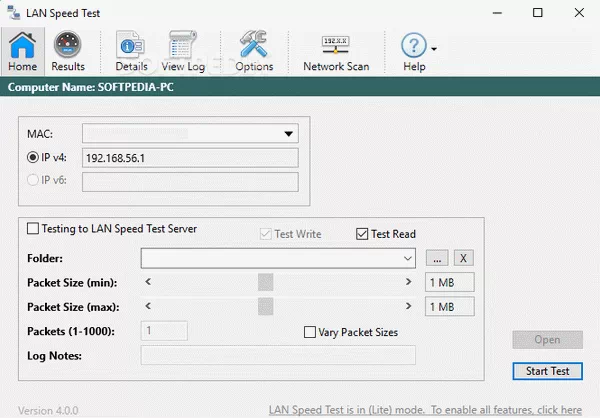600x418 pixels.
Task: Toggle the Test Read checkbox
Action: click(362, 234)
